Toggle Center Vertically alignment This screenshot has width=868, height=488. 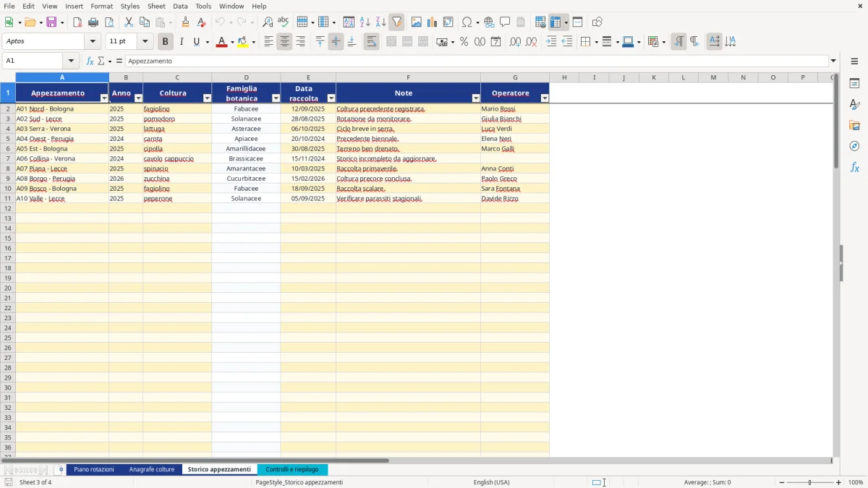coord(336,42)
